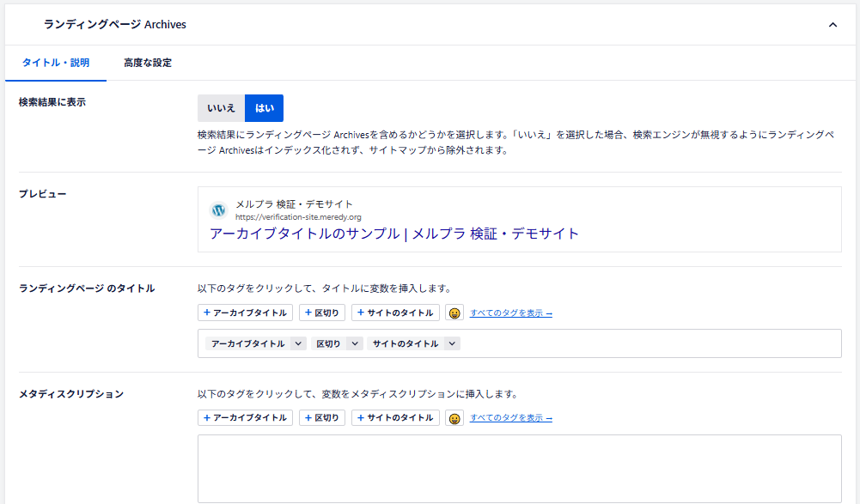Open the 区切り tag dropdown in the title field
This screenshot has width=860, height=504.
(x=355, y=343)
